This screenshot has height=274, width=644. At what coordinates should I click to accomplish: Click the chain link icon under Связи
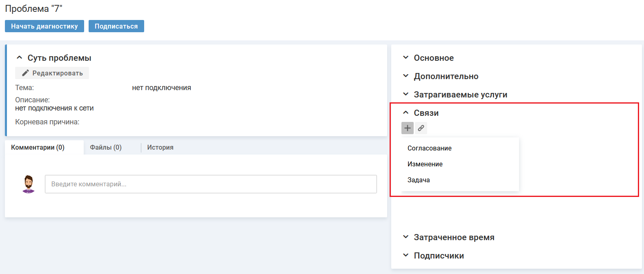(x=421, y=128)
